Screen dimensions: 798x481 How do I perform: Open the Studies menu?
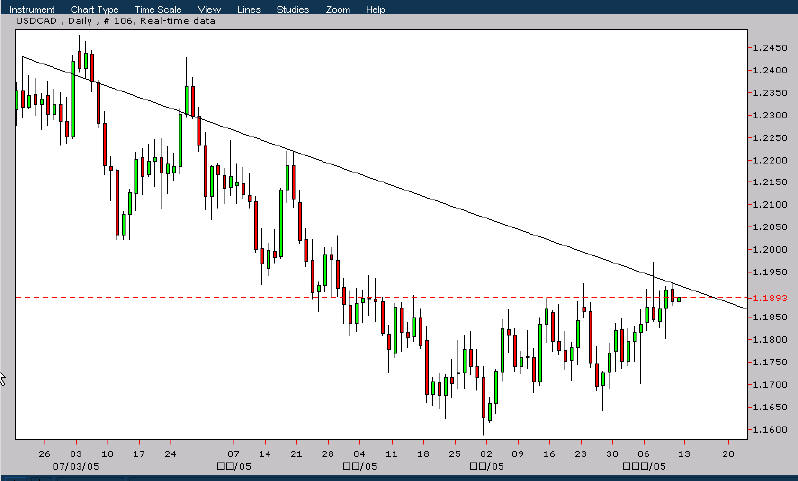pyautogui.click(x=293, y=9)
